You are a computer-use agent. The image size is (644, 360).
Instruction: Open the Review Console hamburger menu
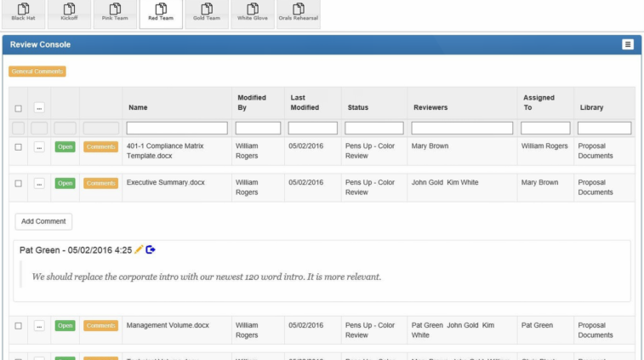point(628,44)
